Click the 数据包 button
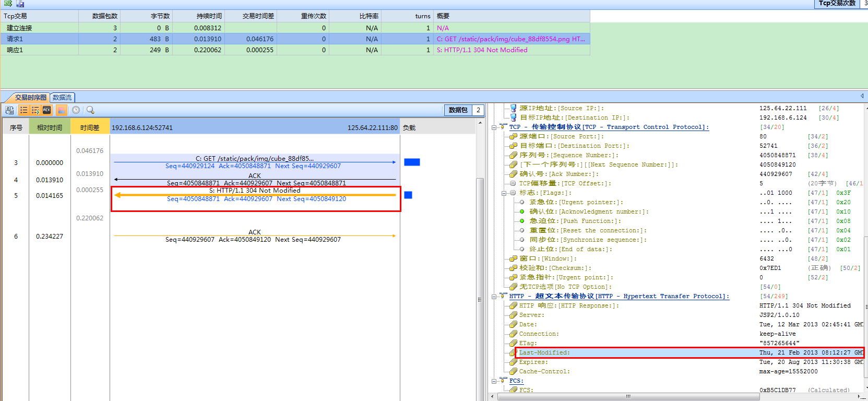The height and width of the screenshot is (401, 868). [458, 110]
